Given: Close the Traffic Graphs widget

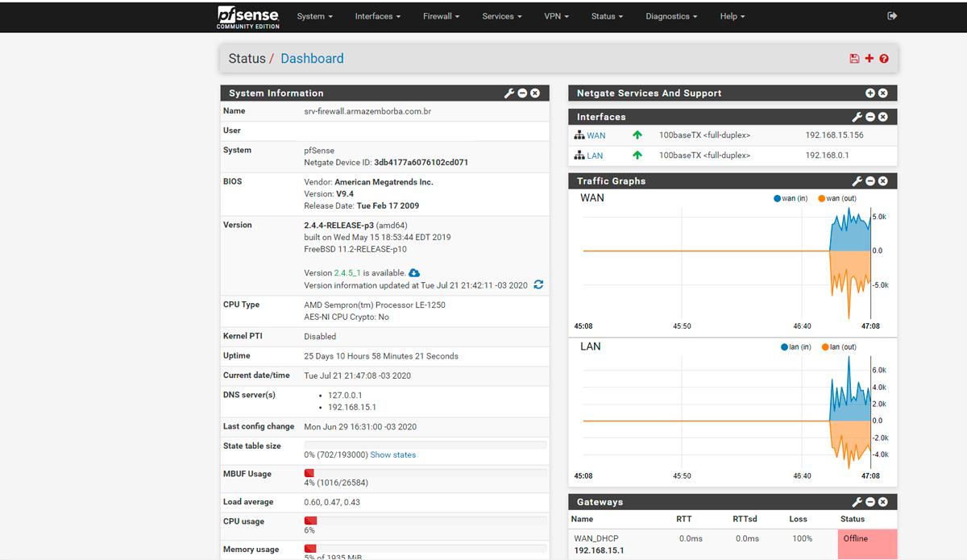Looking at the screenshot, I should (x=883, y=181).
